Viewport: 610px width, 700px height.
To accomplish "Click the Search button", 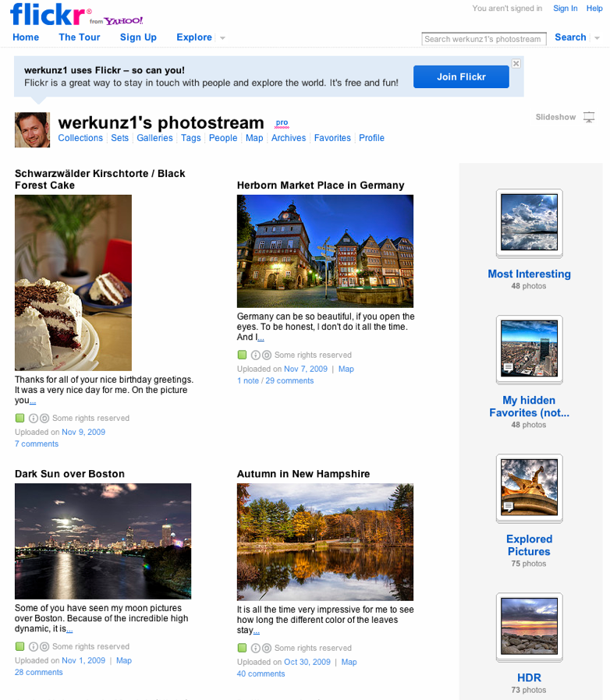I will pyautogui.click(x=570, y=37).
